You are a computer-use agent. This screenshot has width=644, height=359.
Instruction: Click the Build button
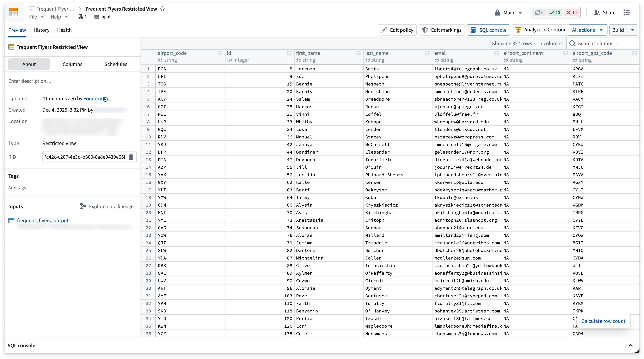[x=618, y=30]
